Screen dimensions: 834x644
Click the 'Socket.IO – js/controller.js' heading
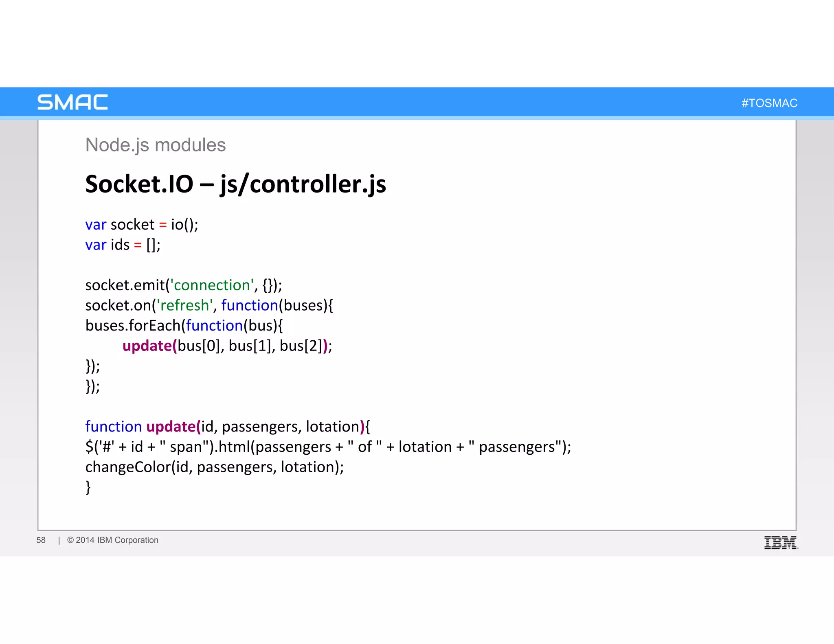[235, 184]
